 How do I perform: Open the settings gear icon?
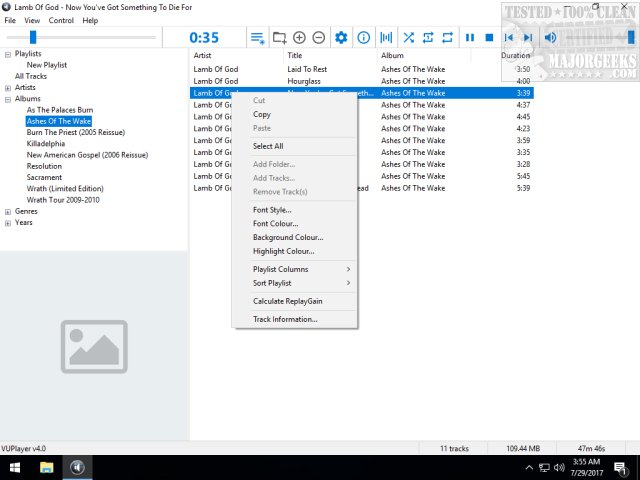click(341, 37)
